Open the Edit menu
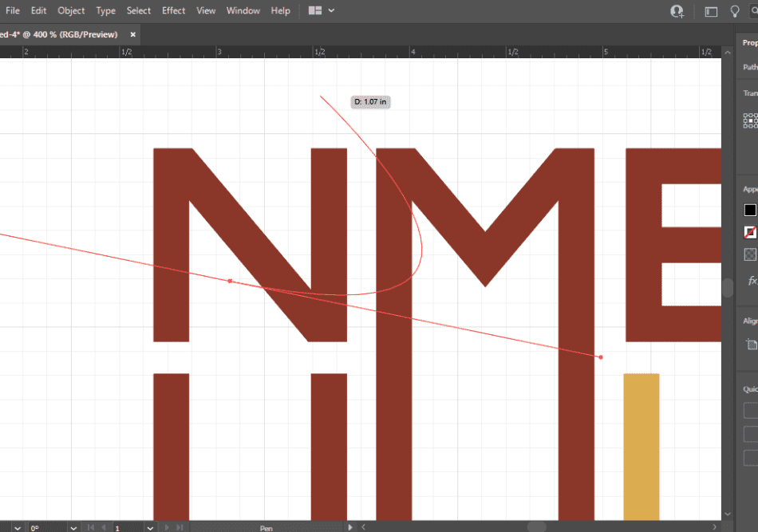The height and width of the screenshot is (532, 758). coord(38,10)
